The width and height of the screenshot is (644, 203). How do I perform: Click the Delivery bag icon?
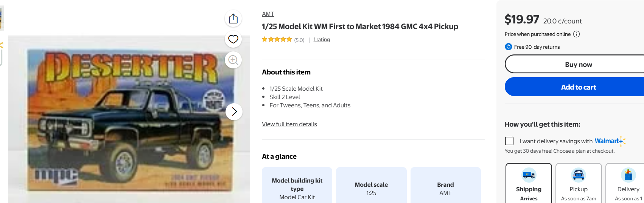point(628,175)
